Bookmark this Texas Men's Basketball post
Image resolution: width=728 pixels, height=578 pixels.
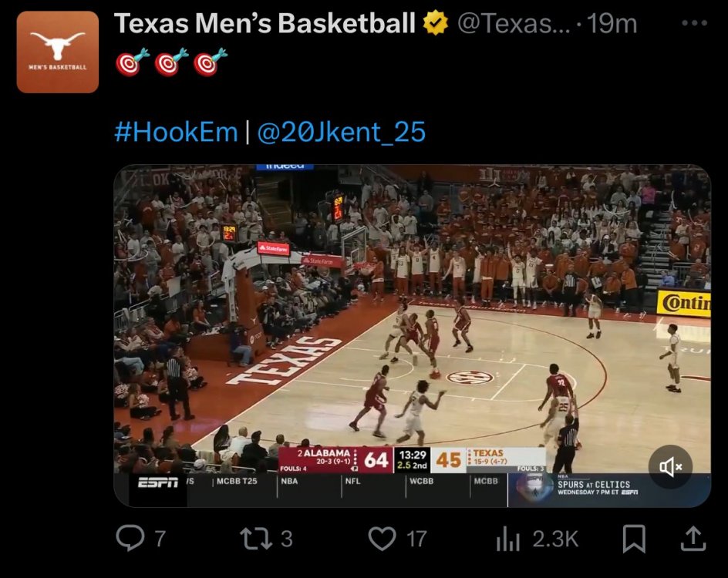pos(633,539)
